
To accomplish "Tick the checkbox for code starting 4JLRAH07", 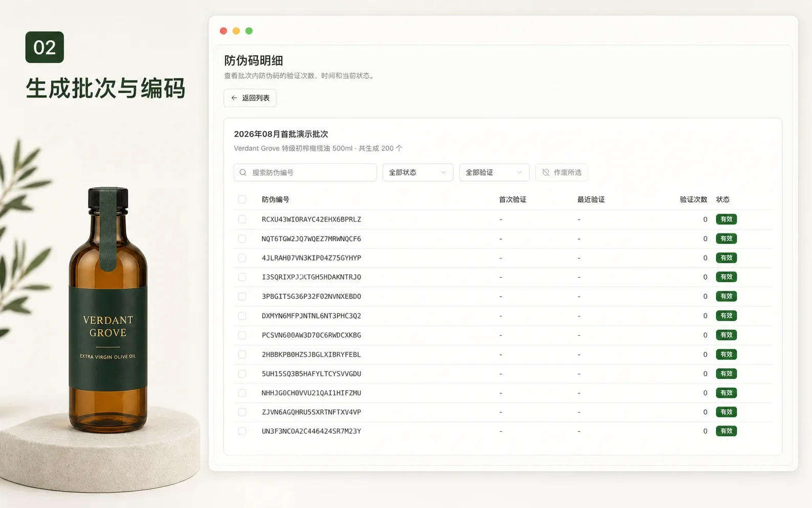I will pos(242,258).
